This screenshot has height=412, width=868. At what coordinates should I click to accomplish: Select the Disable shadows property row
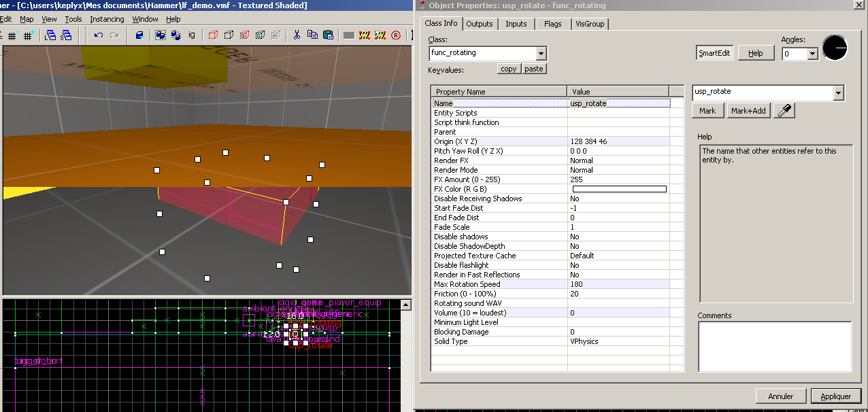click(551, 237)
